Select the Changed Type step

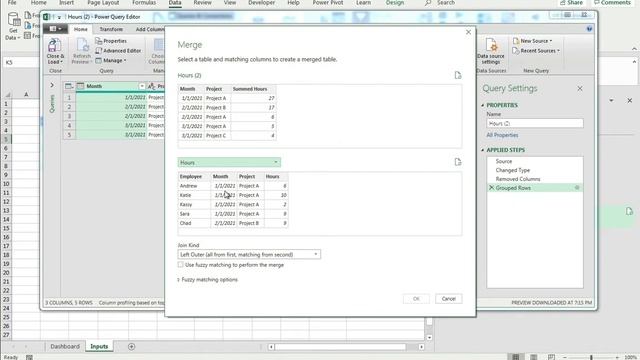513,170
